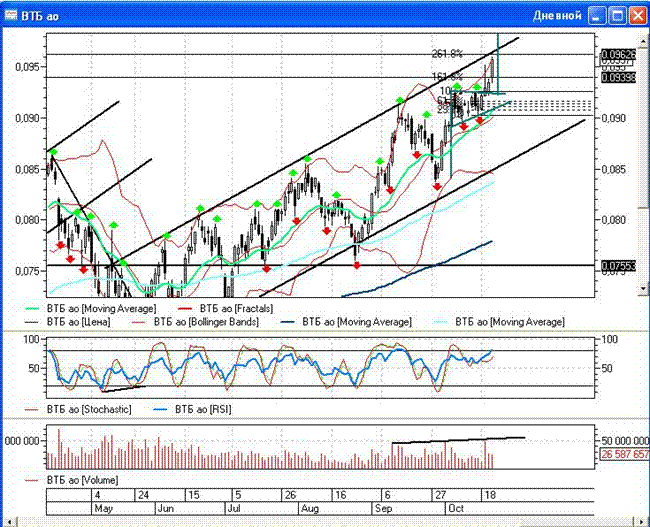Click the 50 000 000 volume axis label
The width and height of the screenshot is (650, 527).
pyautogui.click(x=625, y=441)
